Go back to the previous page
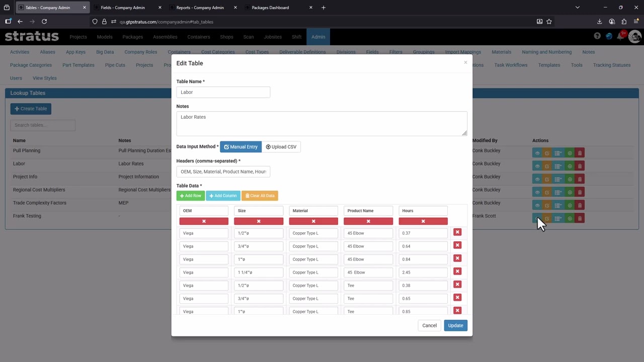The image size is (644, 362). (x=20, y=22)
